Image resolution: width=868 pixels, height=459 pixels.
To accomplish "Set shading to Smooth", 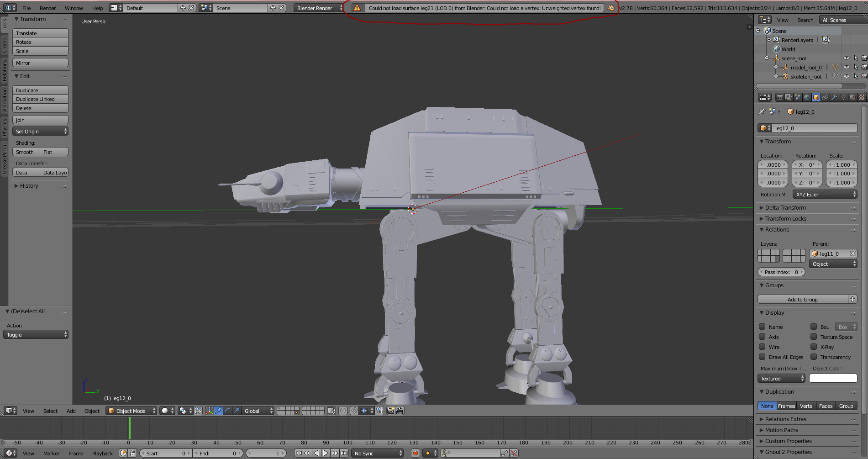I will [26, 152].
